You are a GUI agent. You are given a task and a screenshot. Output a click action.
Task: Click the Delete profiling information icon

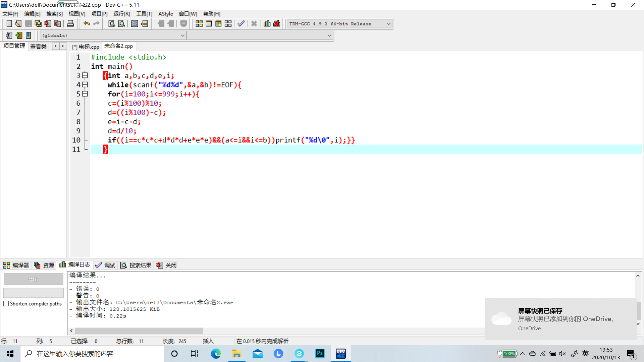coord(277,23)
